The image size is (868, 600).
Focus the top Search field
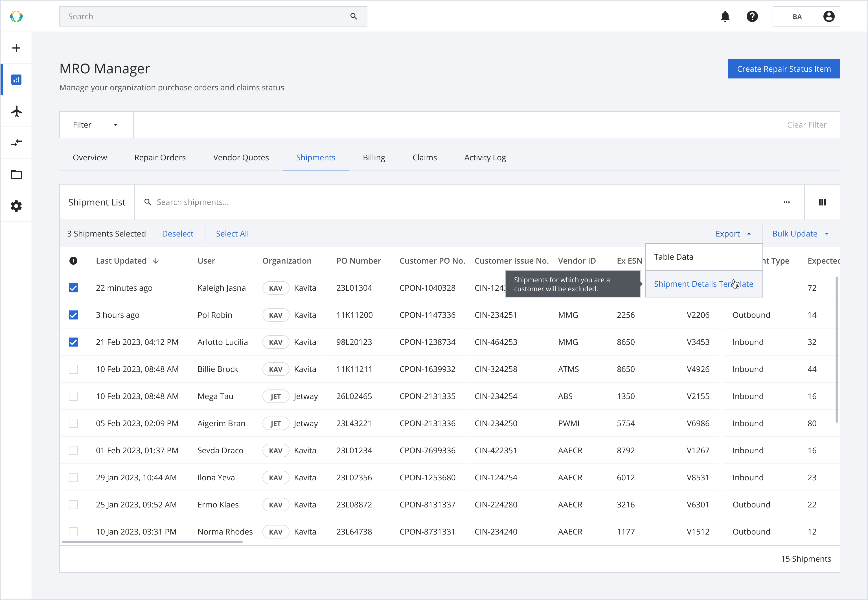(x=213, y=16)
